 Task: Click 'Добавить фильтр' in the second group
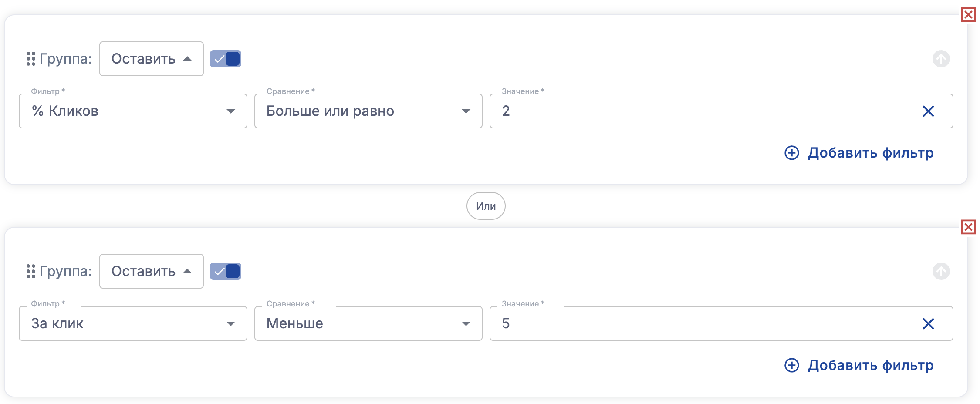pyautogui.click(x=859, y=365)
